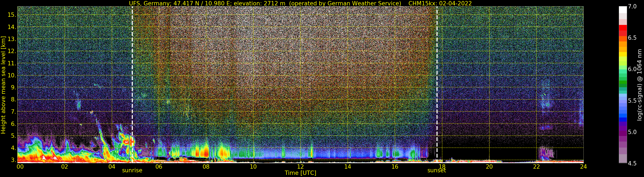644x177 pixels.
Task: Click the '14.' height tick label
Action: pos(12,27)
